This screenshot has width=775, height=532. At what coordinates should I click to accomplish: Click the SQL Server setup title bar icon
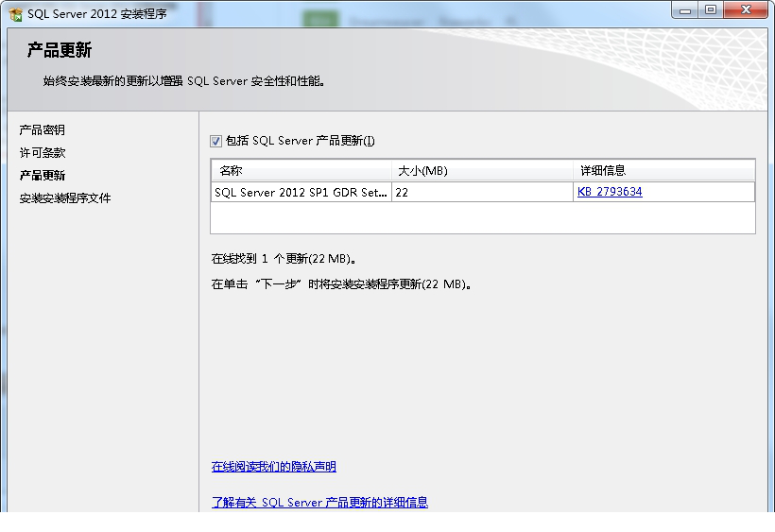(x=16, y=14)
